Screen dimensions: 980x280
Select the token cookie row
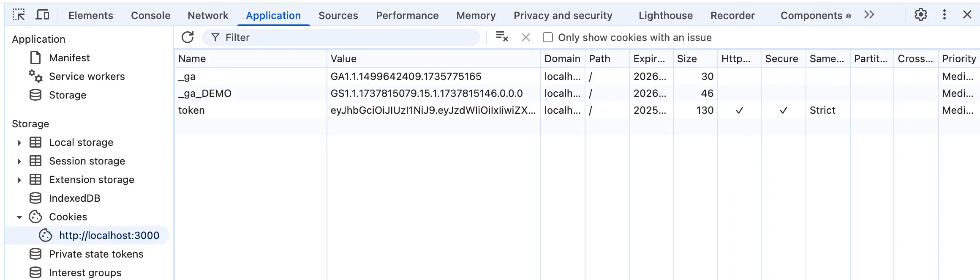(x=577, y=110)
